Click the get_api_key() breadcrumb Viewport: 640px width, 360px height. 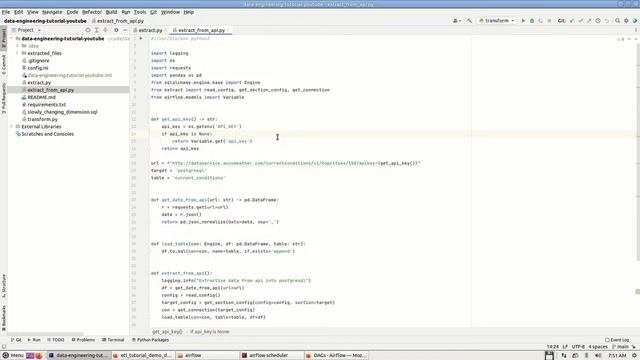tap(167, 332)
